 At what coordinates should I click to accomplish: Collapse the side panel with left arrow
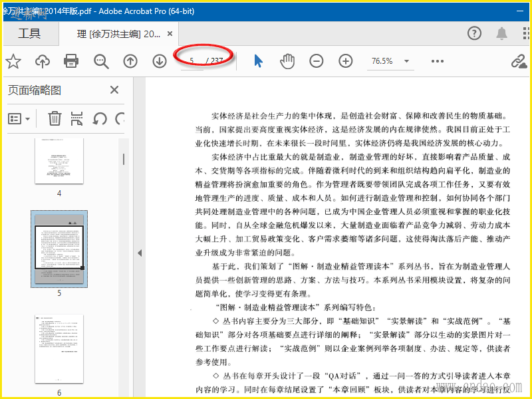[x=140, y=253]
